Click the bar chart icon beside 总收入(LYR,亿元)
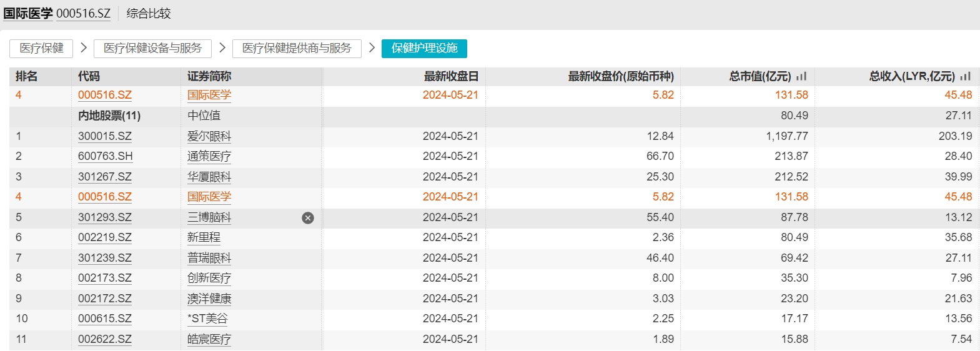The image size is (980, 351). [966, 76]
